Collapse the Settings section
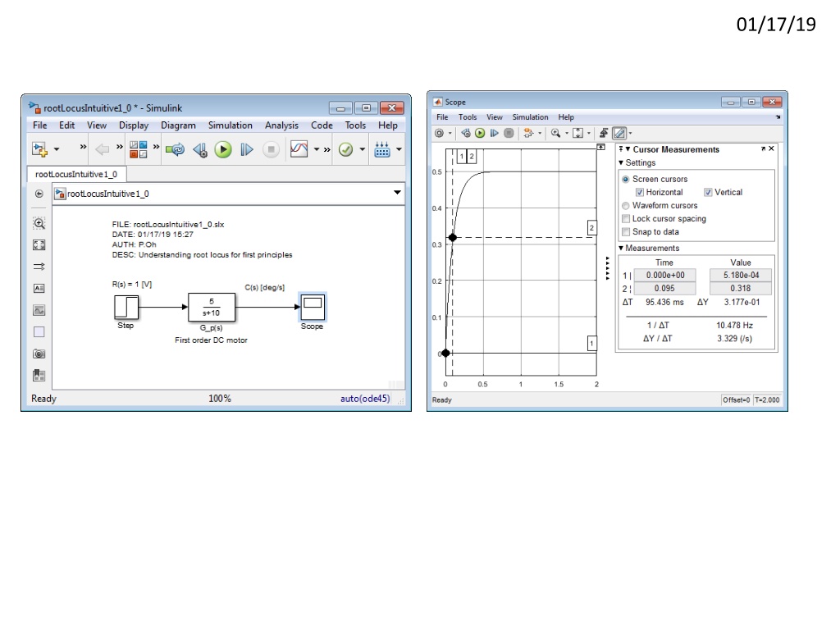The height and width of the screenshot is (630, 840). (621, 163)
